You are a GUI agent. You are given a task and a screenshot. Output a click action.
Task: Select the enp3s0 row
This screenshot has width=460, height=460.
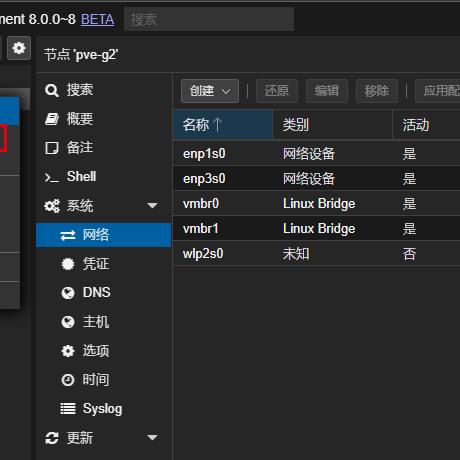point(316,179)
